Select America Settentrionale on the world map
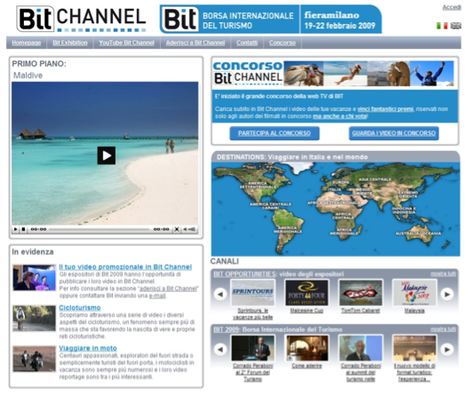This screenshot has height=395, width=470. pyautogui.click(x=258, y=185)
